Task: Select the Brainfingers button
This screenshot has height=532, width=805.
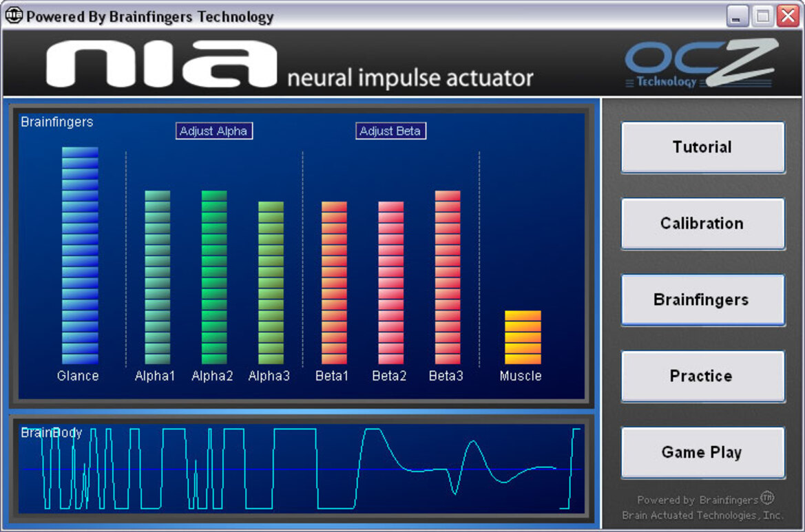Action: (x=702, y=299)
